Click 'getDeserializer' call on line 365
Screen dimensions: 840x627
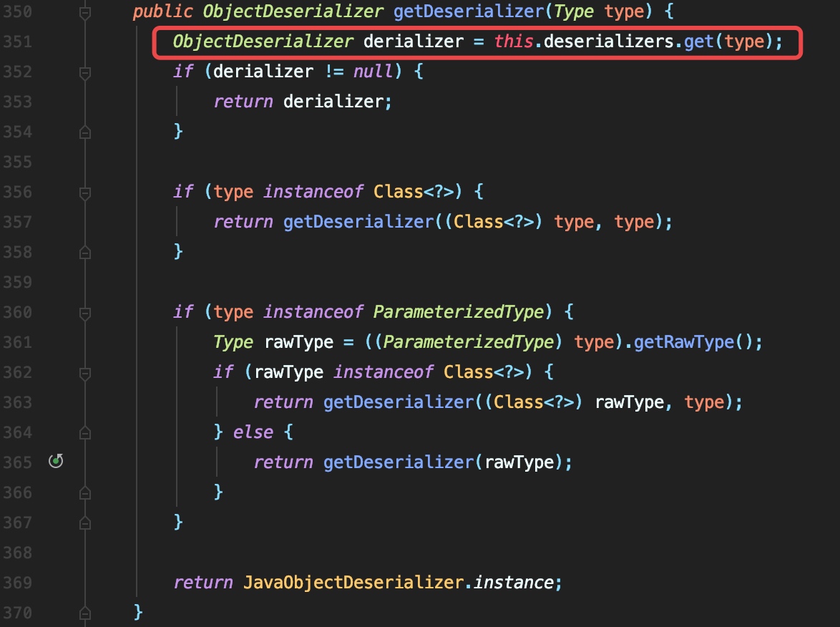(x=399, y=462)
